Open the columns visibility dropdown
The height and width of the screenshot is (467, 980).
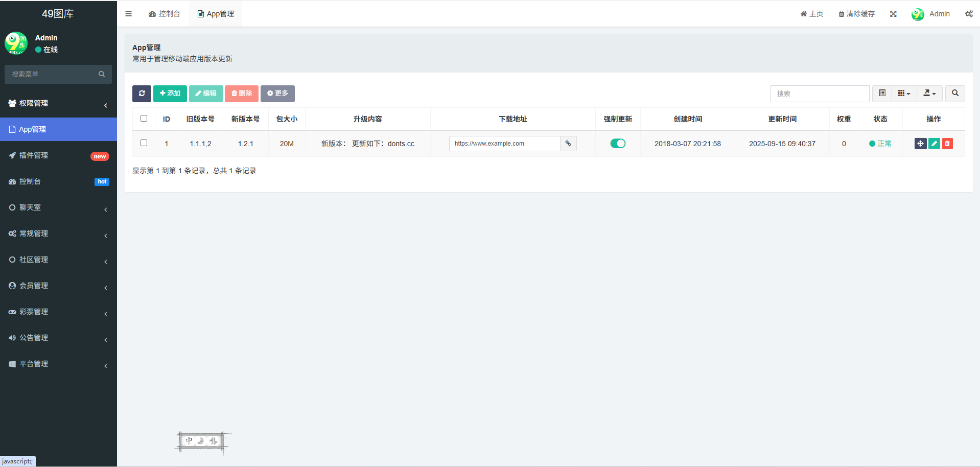[904, 94]
